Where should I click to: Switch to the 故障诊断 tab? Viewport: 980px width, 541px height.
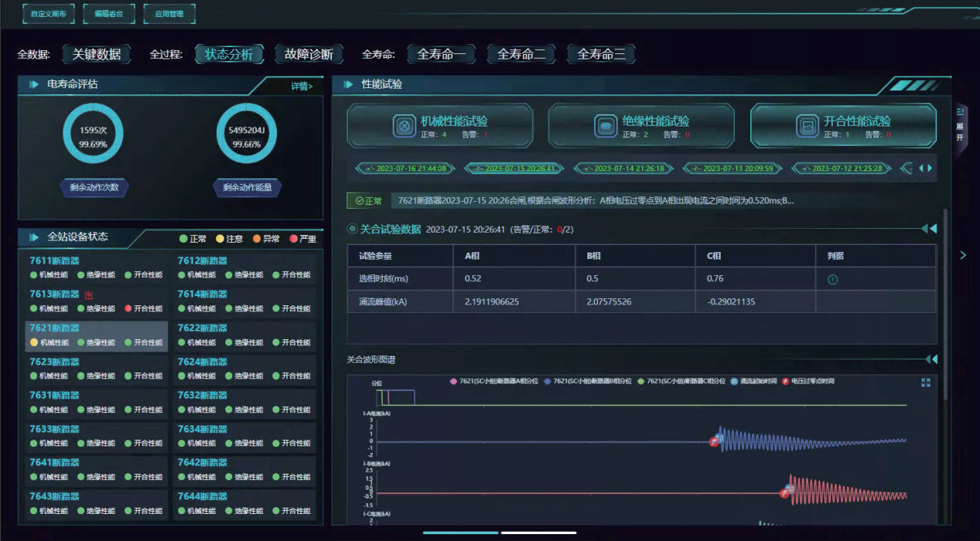pyautogui.click(x=309, y=54)
